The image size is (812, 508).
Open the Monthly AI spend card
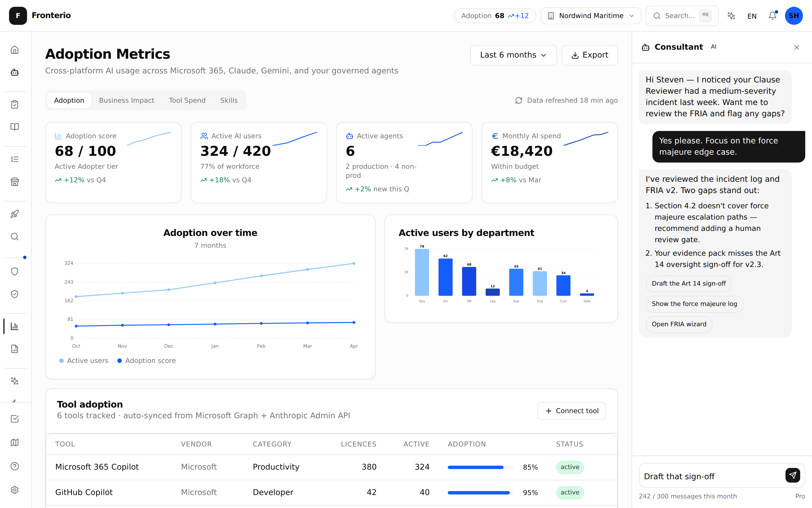(x=550, y=163)
